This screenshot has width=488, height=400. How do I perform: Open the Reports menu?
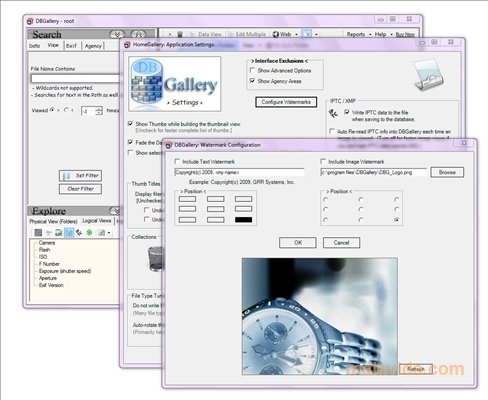pos(356,34)
